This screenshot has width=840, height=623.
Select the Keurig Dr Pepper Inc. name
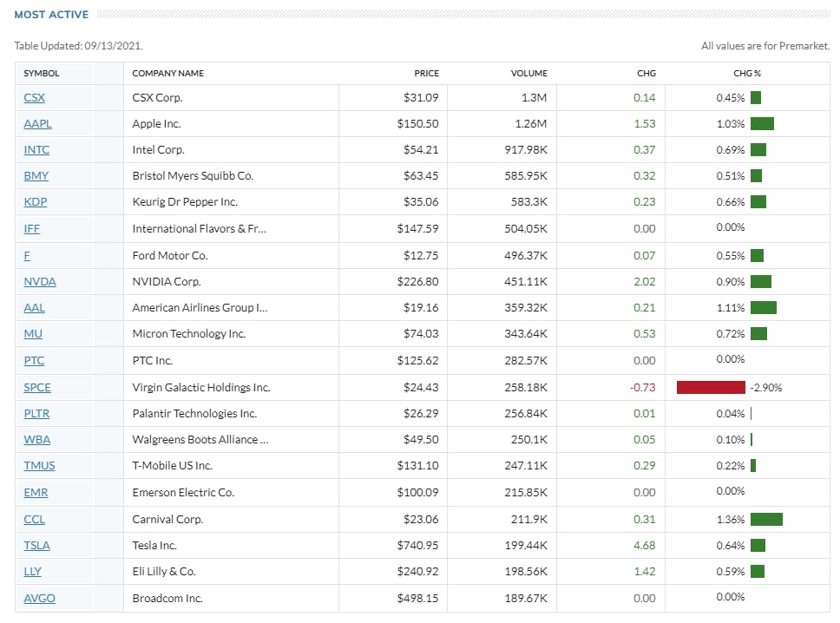pos(185,202)
